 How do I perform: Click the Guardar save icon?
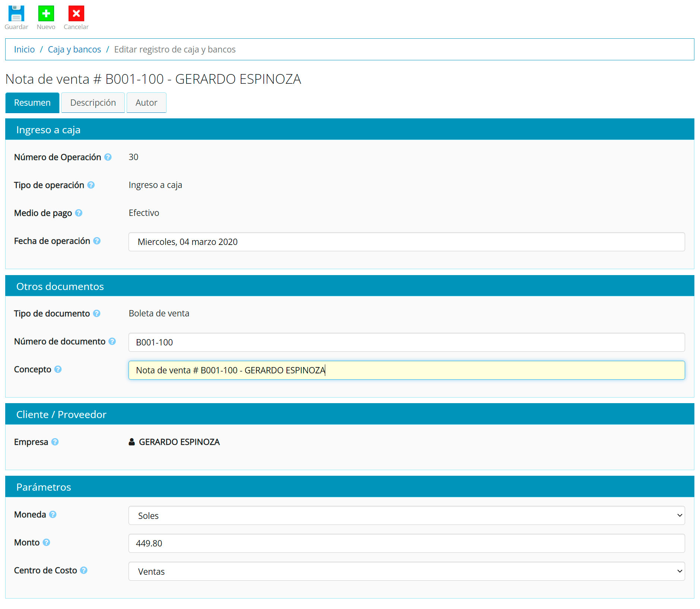[16, 14]
